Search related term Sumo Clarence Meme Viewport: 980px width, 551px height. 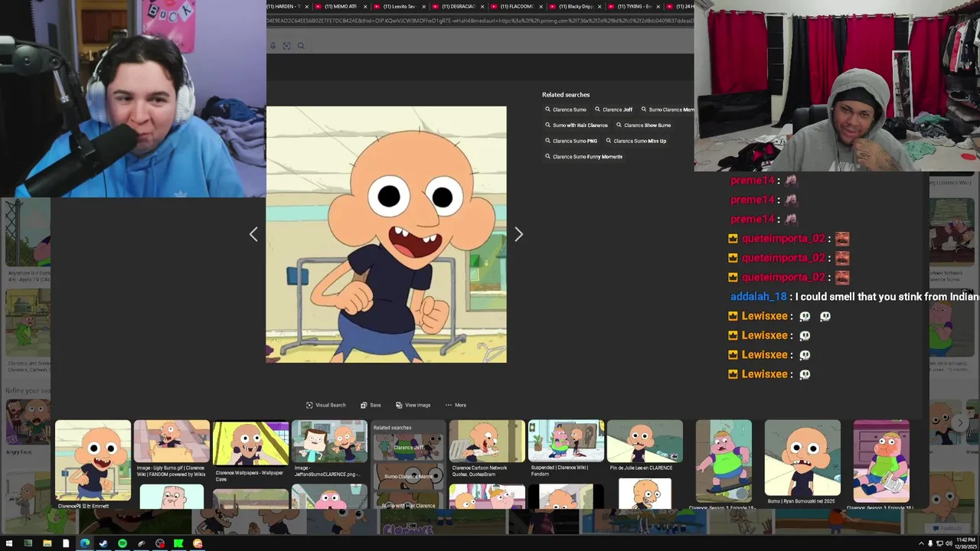pyautogui.click(x=667, y=109)
